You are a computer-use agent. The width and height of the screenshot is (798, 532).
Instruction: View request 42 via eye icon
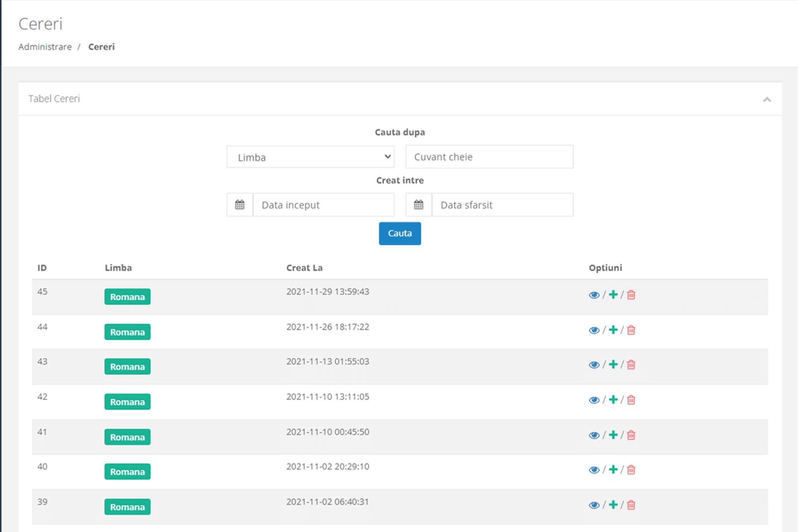click(x=594, y=400)
